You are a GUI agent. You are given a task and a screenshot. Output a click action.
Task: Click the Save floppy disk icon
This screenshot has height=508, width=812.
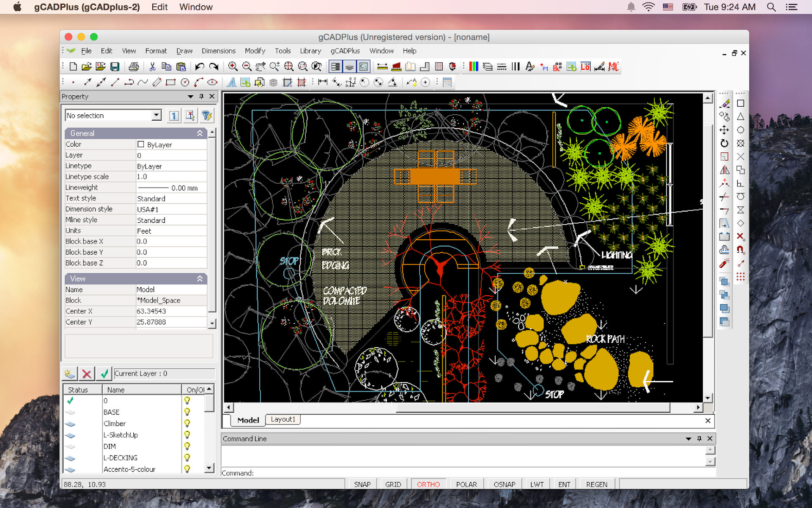tap(115, 66)
